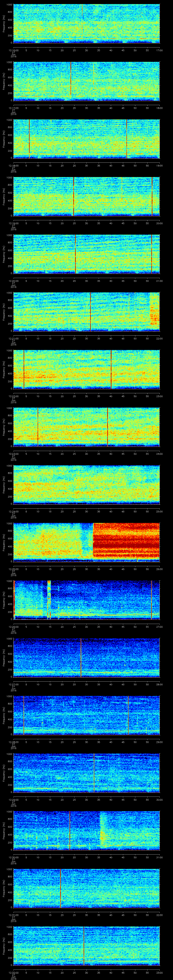
Task: Click the 12:21:00 start time label
Action: 13,339
